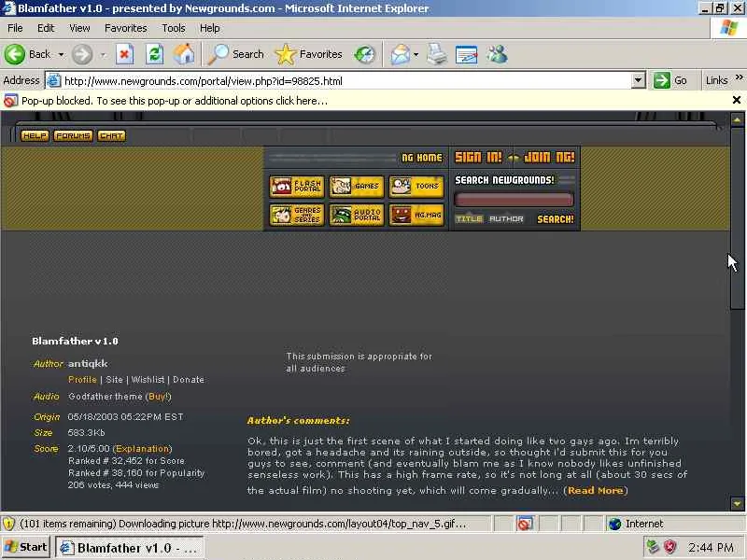Open the Favorites menu

tap(126, 28)
